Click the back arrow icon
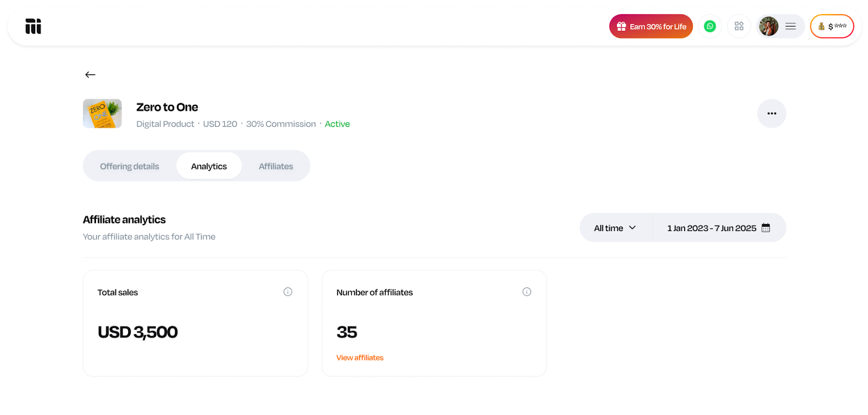The image size is (868, 415). [x=90, y=75]
